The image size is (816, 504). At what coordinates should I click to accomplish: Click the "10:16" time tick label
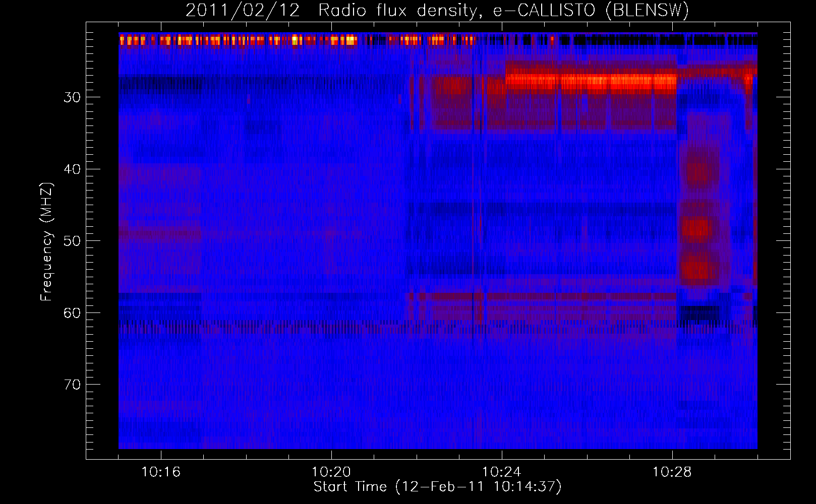(161, 472)
